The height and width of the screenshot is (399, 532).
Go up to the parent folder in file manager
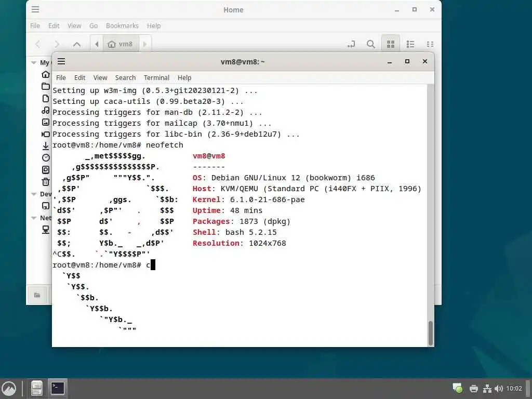77,44
